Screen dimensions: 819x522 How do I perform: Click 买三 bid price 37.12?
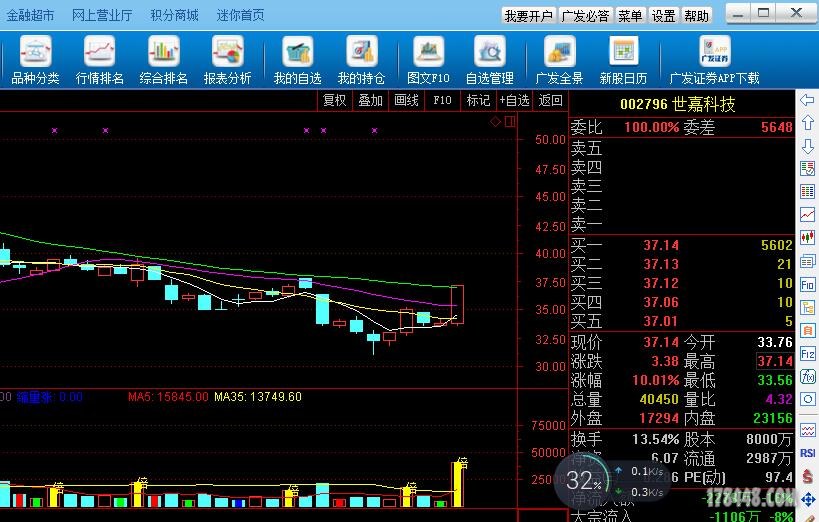tap(661, 283)
